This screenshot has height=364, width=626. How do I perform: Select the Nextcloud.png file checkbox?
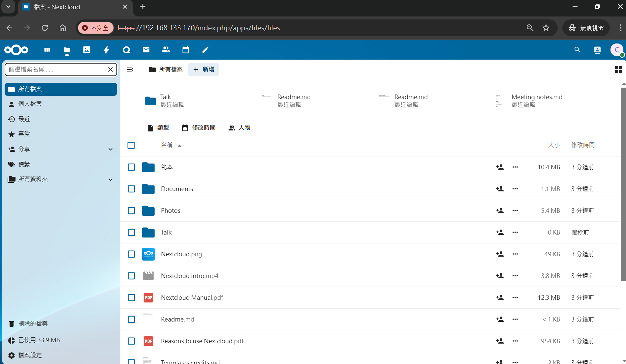131,254
